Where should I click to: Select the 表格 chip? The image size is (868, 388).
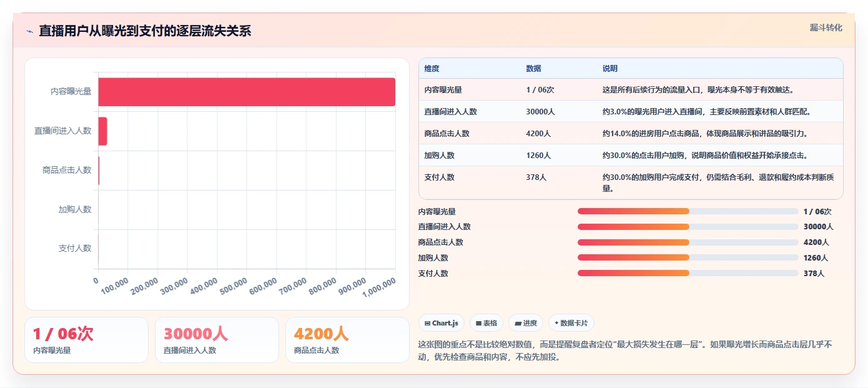pos(486,323)
